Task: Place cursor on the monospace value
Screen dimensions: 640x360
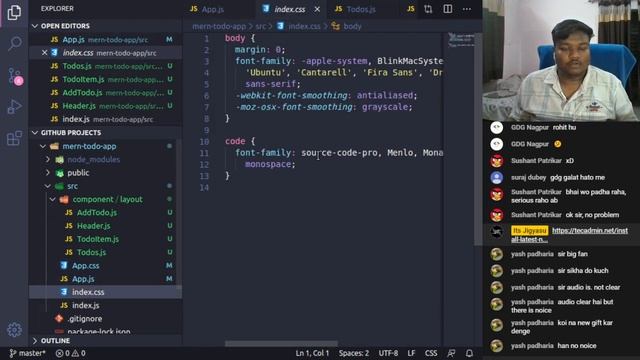Action: tap(268, 164)
